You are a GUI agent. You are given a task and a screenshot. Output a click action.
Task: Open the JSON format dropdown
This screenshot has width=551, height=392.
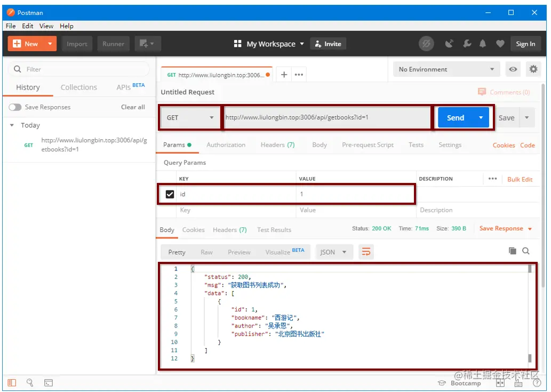[x=333, y=252]
